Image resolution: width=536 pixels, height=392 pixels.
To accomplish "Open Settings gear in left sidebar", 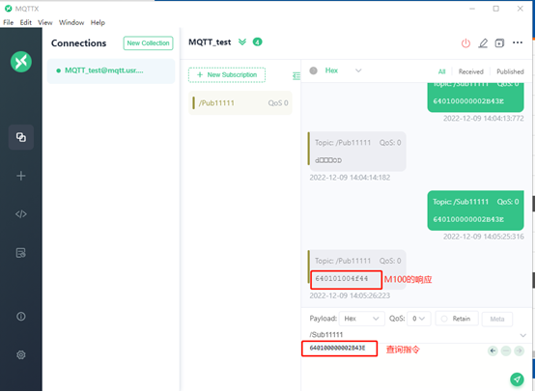I will coord(21,354).
